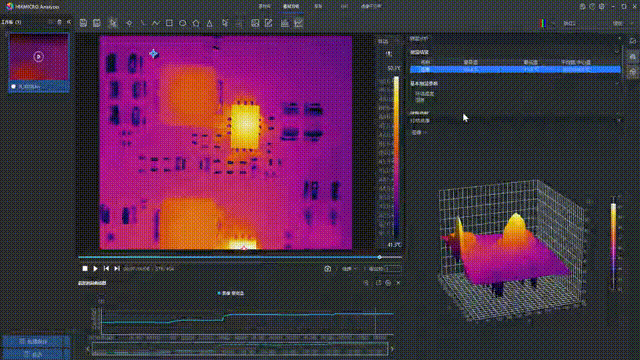Click the rainbow palette color icon
The width and height of the screenshot is (640, 360).
[543, 23]
